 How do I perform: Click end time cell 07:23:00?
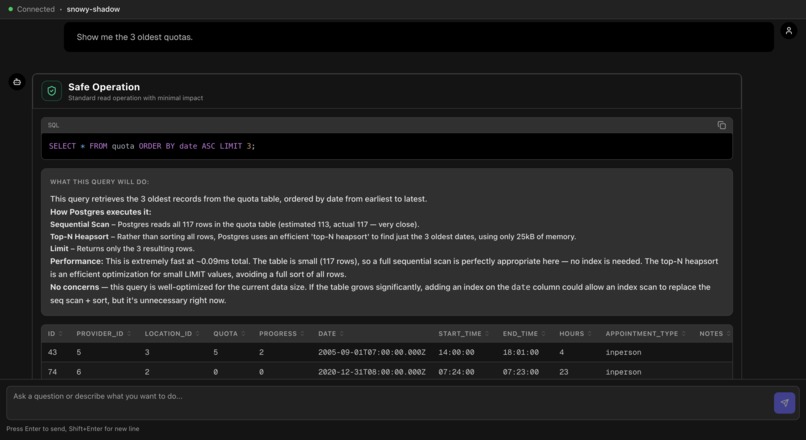coord(521,372)
